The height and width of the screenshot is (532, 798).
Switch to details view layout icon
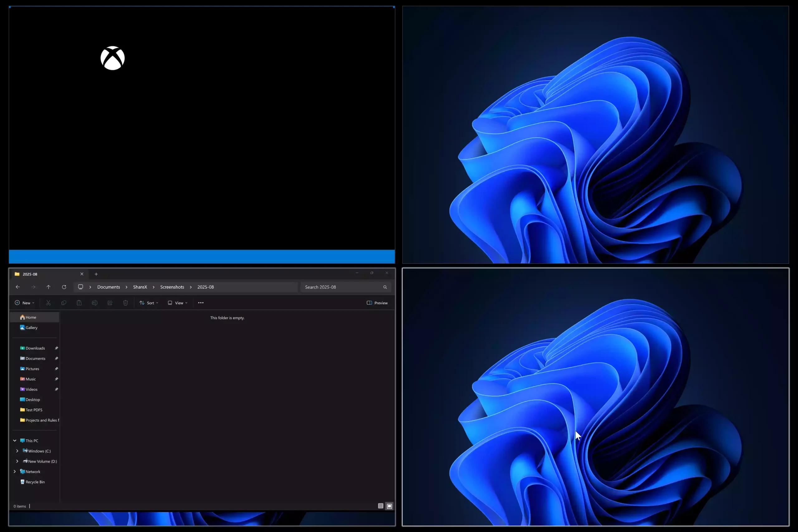[x=381, y=506]
